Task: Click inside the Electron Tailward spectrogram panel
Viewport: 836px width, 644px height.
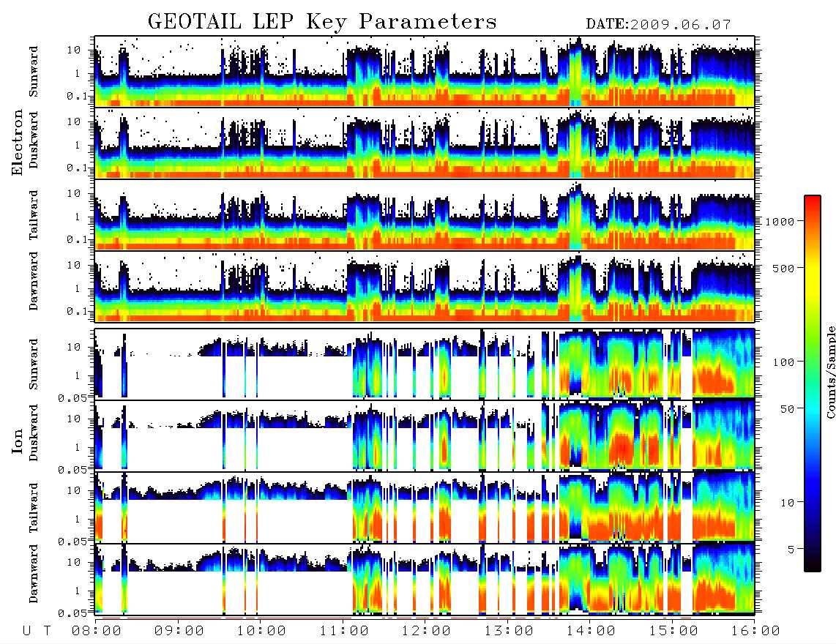Action: pos(425,215)
